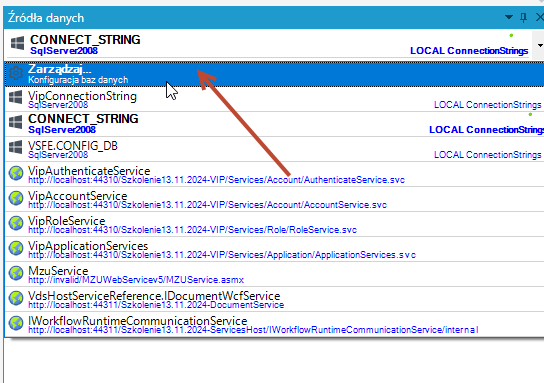Click Windows icon next to VSFE.CONFIG_DB

tap(16, 147)
